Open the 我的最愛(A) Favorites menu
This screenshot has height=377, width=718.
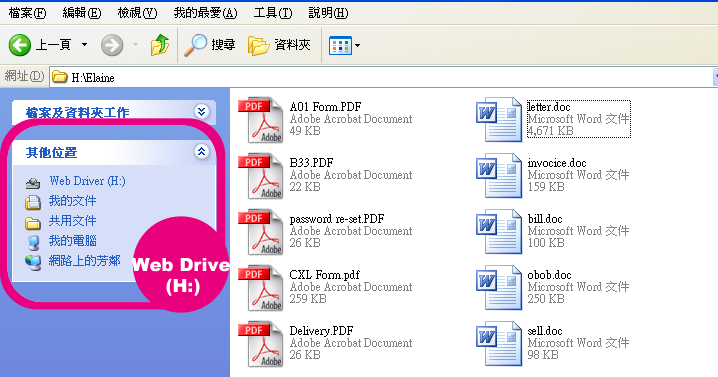click(205, 13)
